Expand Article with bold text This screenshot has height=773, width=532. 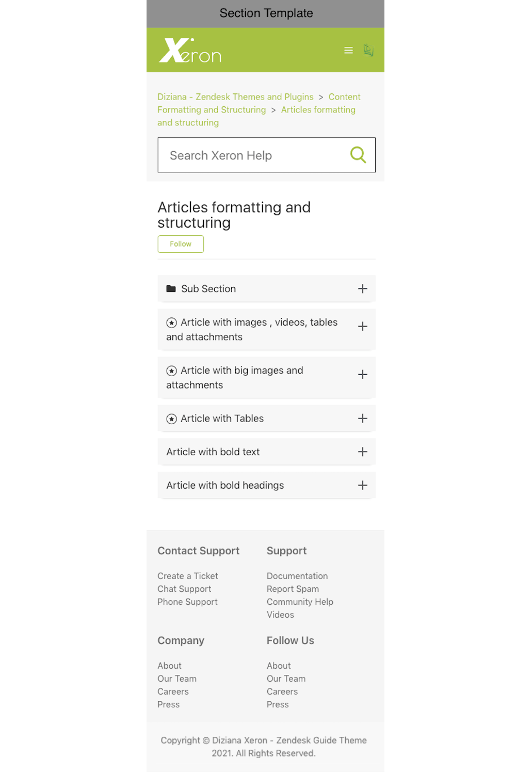pyautogui.click(x=363, y=452)
